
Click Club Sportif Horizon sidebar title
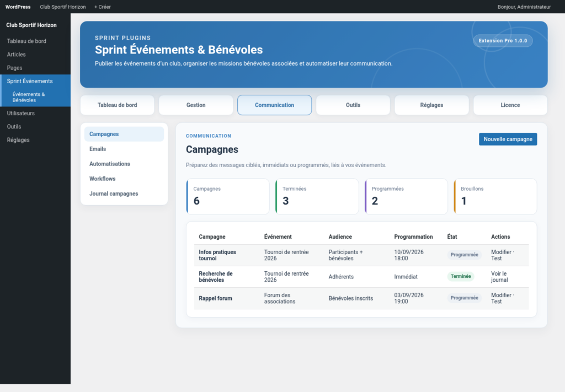tap(31, 25)
